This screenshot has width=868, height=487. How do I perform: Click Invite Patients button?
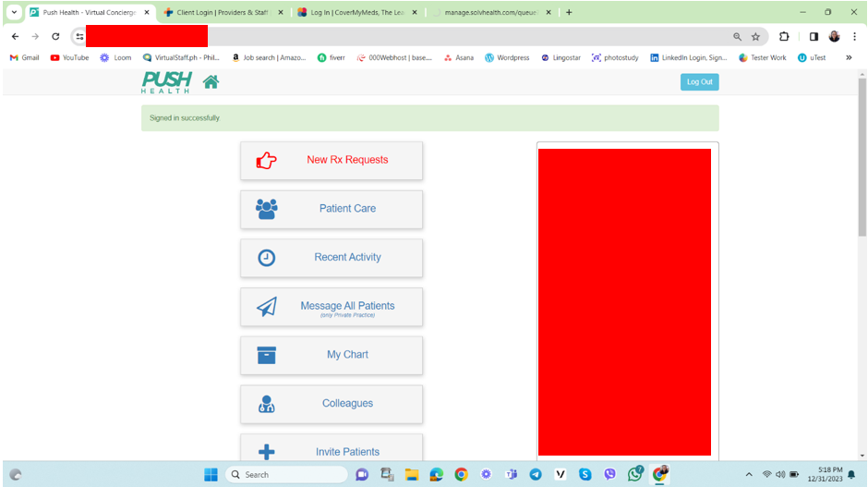[x=331, y=447]
